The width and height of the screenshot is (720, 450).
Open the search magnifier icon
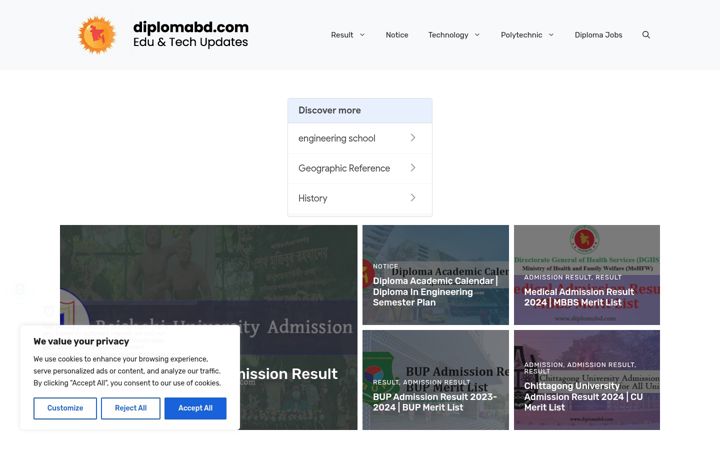(646, 35)
